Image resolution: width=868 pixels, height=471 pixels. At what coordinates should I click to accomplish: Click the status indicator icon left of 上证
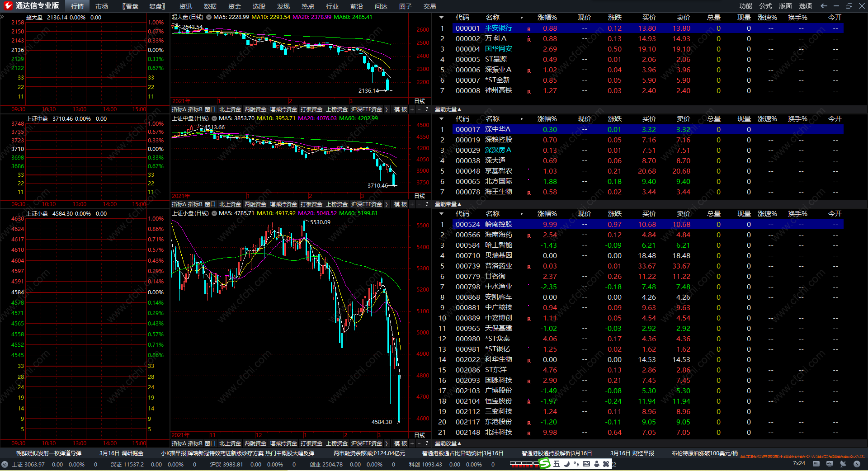[5, 464]
